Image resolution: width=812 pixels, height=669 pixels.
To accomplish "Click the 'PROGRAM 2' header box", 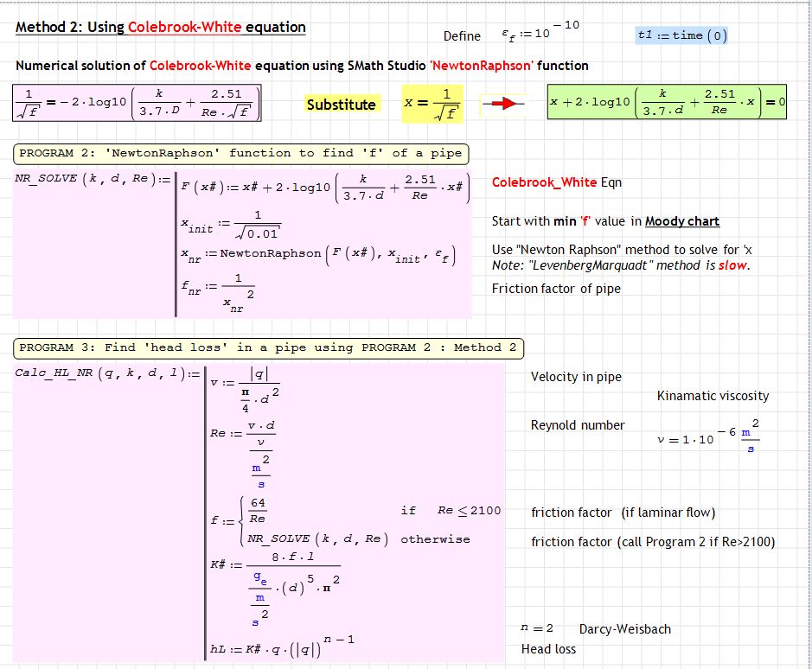I will [240, 153].
